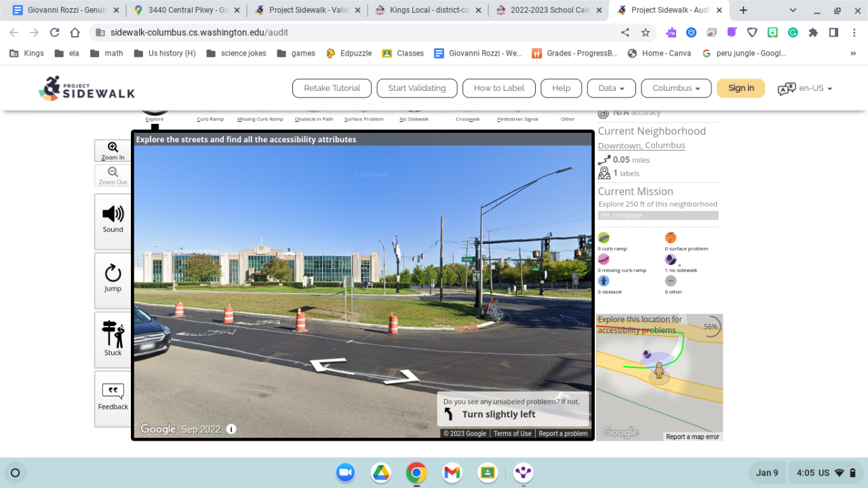The height and width of the screenshot is (488, 868).
Task: Click the left navigation arrow on the street
Action: point(328,365)
